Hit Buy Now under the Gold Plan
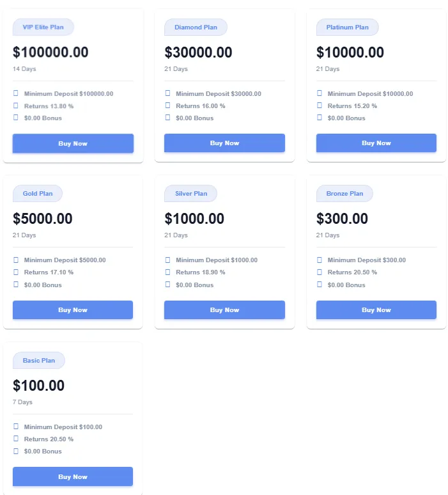Image resolution: width=448 pixels, height=495 pixels. point(73,310)
